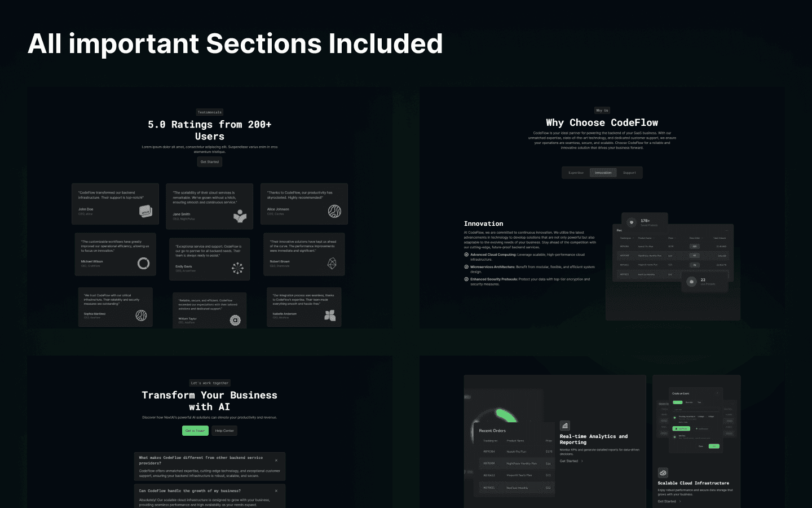Click the 'Let's work together' badge
812x508 pixels.
tap(210, 383)
